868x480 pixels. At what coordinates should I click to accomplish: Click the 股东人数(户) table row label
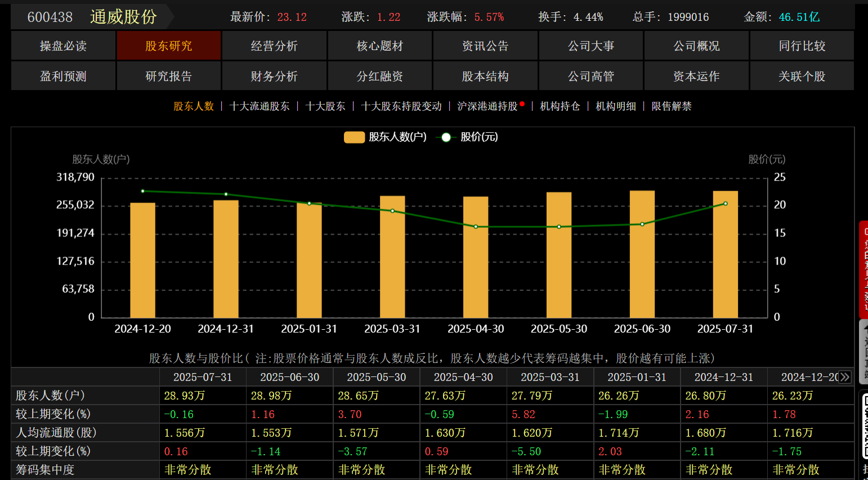coord(50,396)
